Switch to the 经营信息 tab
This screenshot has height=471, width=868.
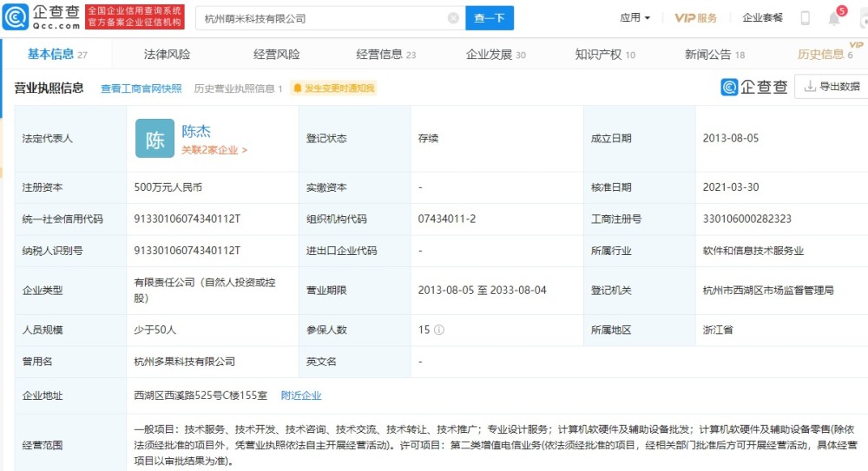pyautogui.click(x=386, y=55)
